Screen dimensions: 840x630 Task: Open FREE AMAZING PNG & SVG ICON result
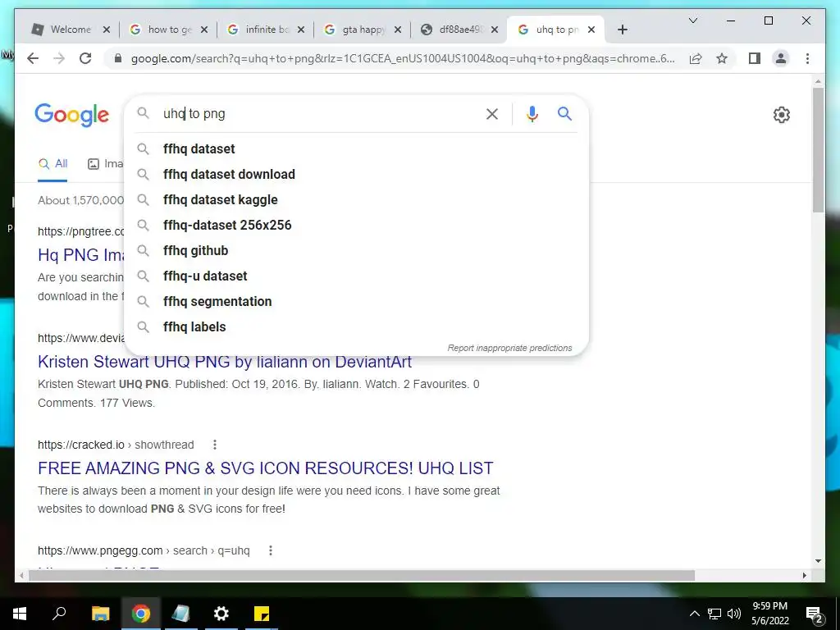pos(265,468)
